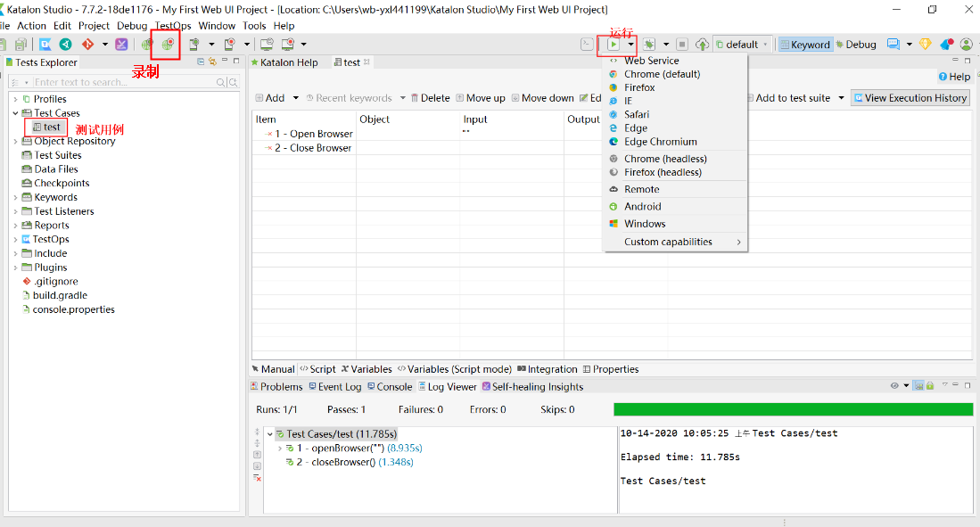Switch to the Script tab
This screenshot has height=527, width=980.
click(x=317, y=369)
